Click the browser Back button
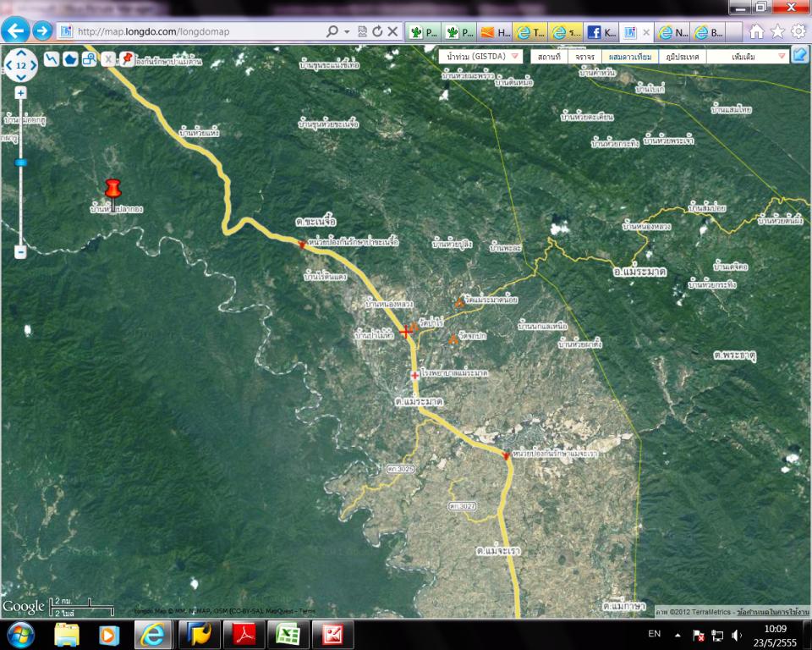 pos(15,31)
